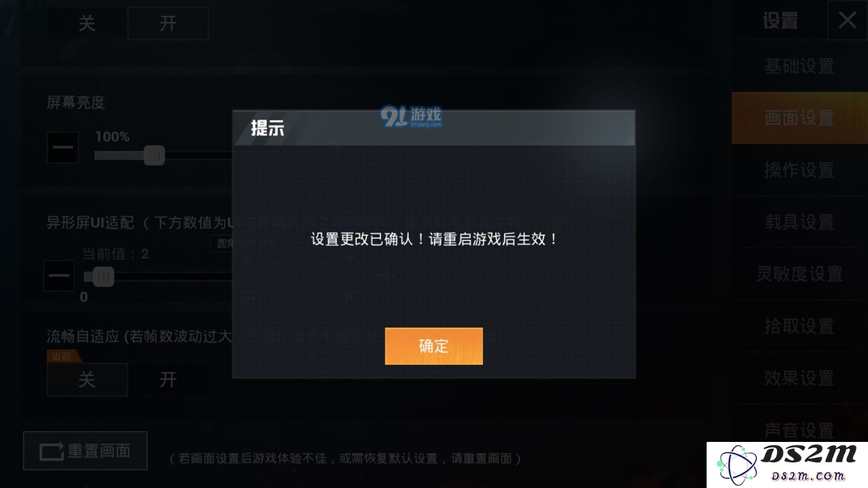Select 画面设置 tab
This screenshot has height=488, width=868.
coord(800,118)
